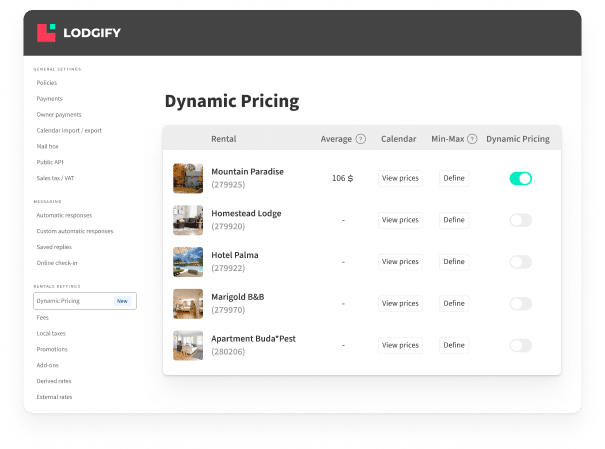Viewport: 605px width, 449px height.
Task: Click the Homestead Lodge rental name
Action: coord(246,213)
